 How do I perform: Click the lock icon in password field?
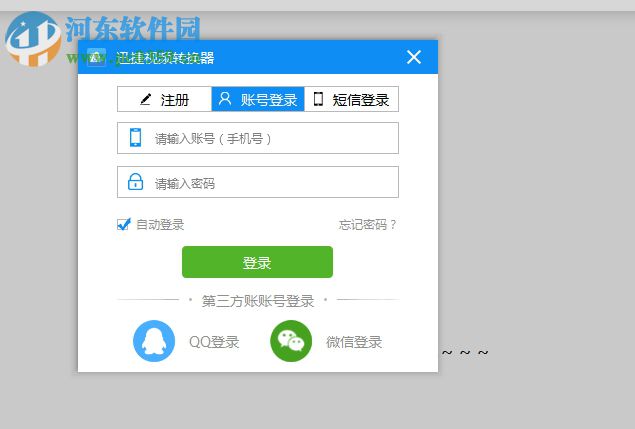coord(135,182)
